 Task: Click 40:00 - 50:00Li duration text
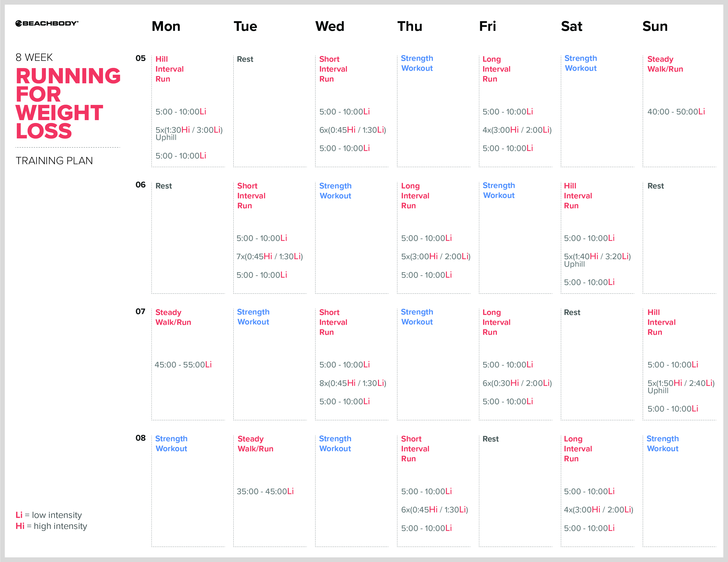(x=676, y=112)
